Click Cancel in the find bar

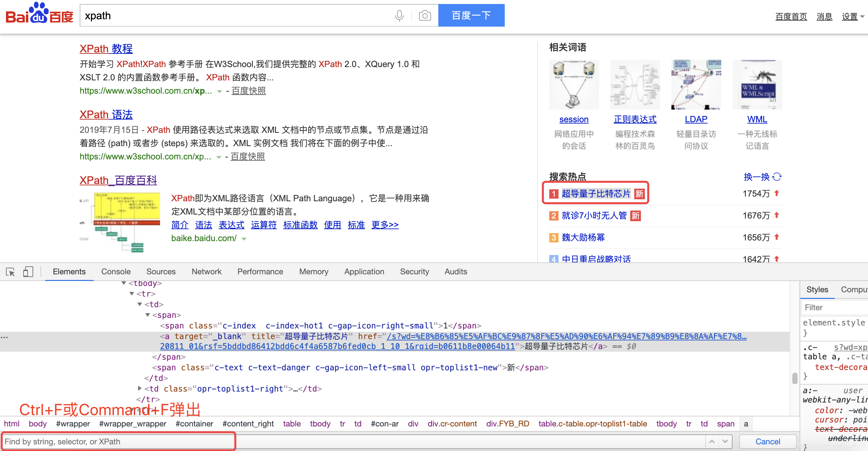click(767, 441)
